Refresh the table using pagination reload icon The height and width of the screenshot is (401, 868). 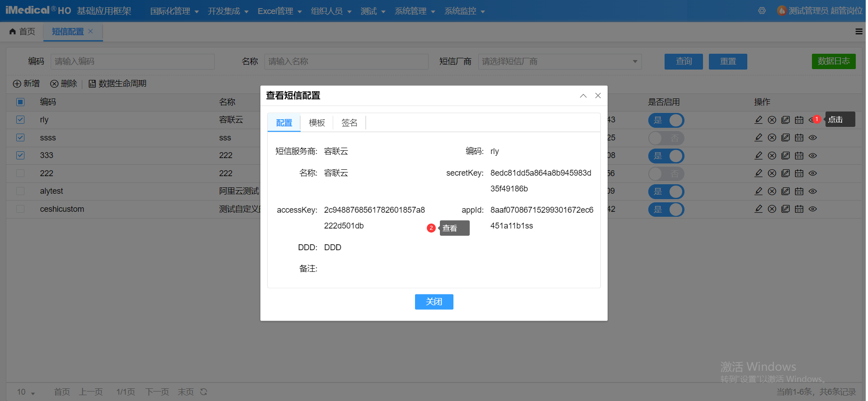coord(204,392)
